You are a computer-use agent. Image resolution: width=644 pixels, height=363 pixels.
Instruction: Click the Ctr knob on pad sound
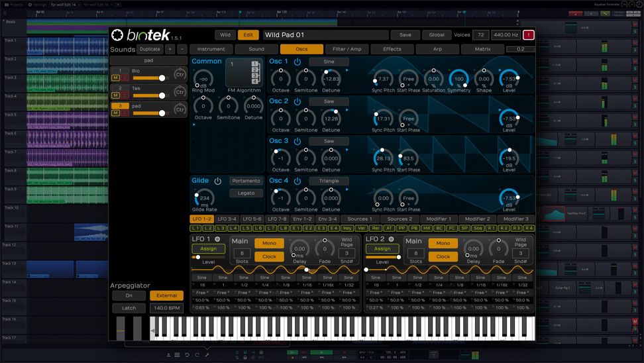pos(180,110)
